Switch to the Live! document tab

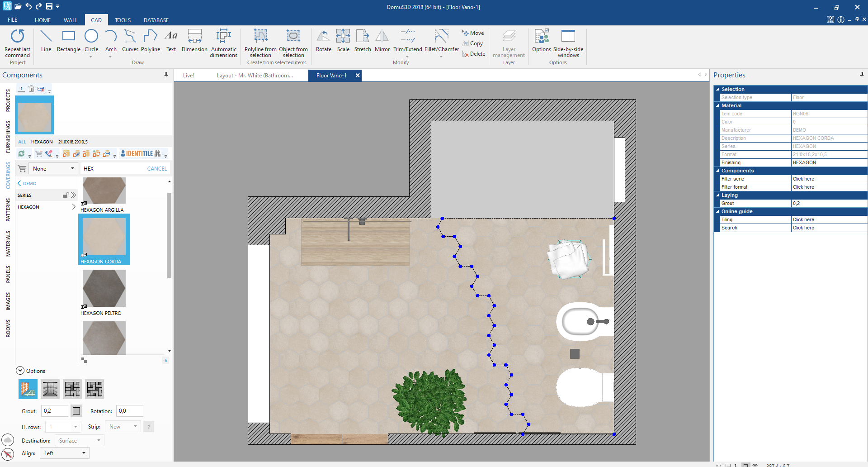(x=189, y=76)
